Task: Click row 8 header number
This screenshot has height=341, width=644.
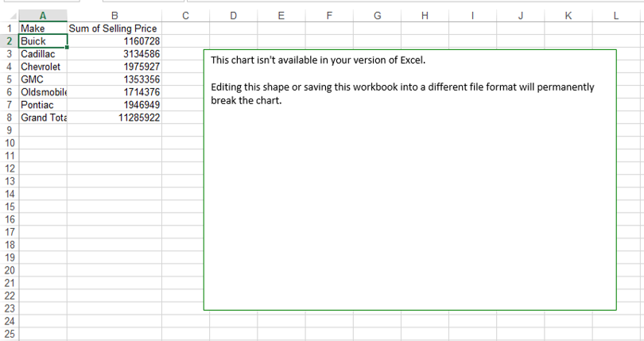Action: click(x=9, y=118)
